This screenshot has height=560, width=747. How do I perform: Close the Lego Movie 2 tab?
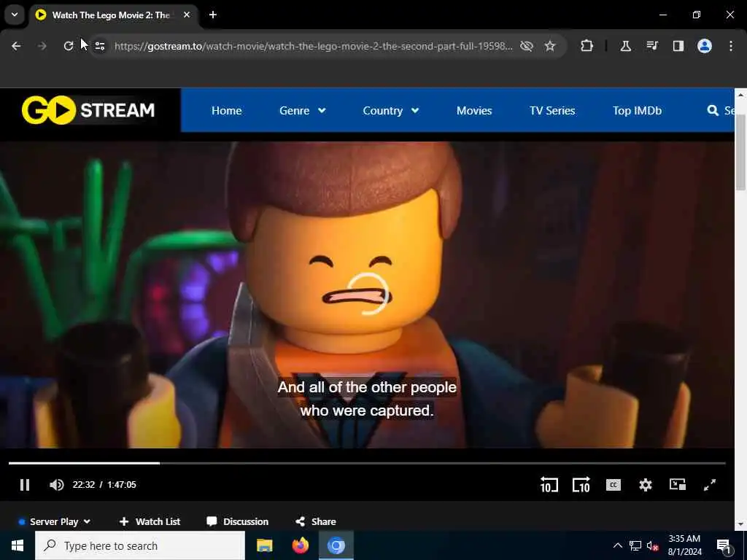click(x=187, y=15)
